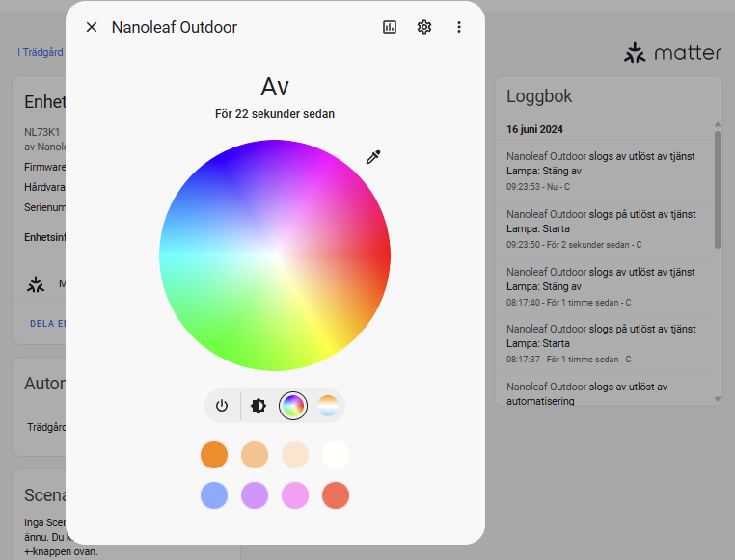Screen dimensions: 735x560
Task: Choose the white favorite color swatch
Action: tap(336, 455)
